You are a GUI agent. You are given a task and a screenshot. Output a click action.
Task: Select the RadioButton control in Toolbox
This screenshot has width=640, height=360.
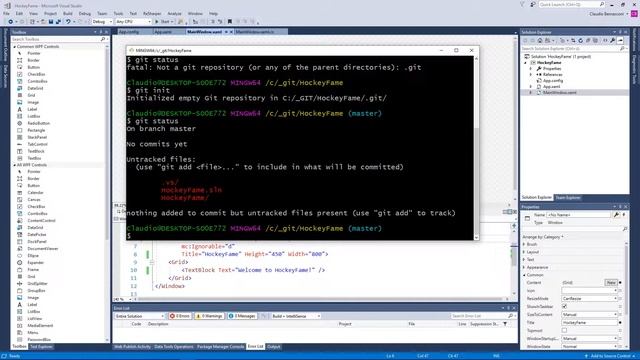coord(39,123)
